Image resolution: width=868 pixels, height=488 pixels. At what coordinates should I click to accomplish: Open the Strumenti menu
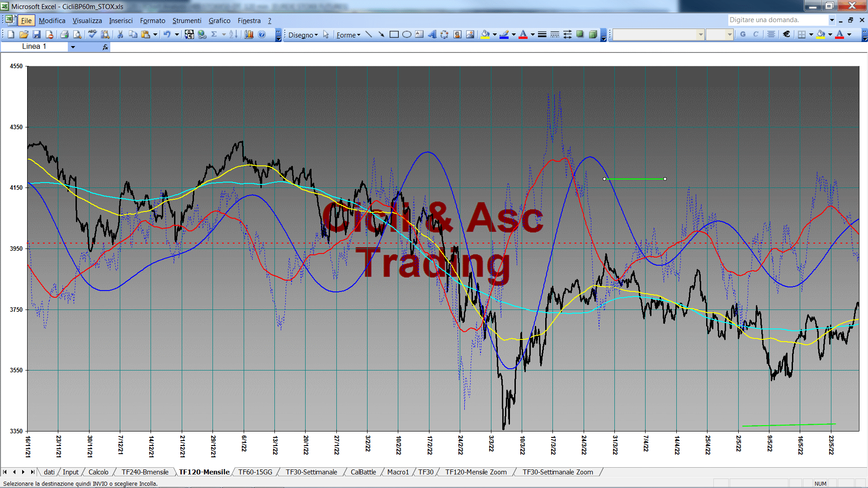tap(187, 21)
